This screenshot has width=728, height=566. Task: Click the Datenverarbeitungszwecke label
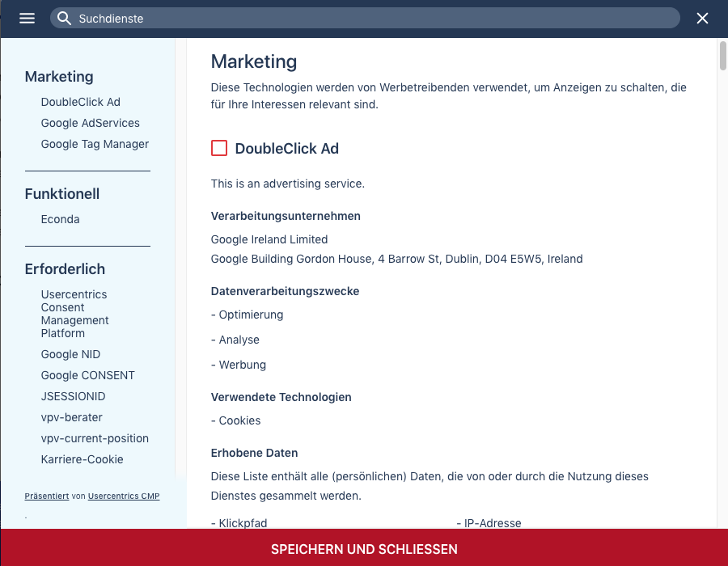pos(285,291)
